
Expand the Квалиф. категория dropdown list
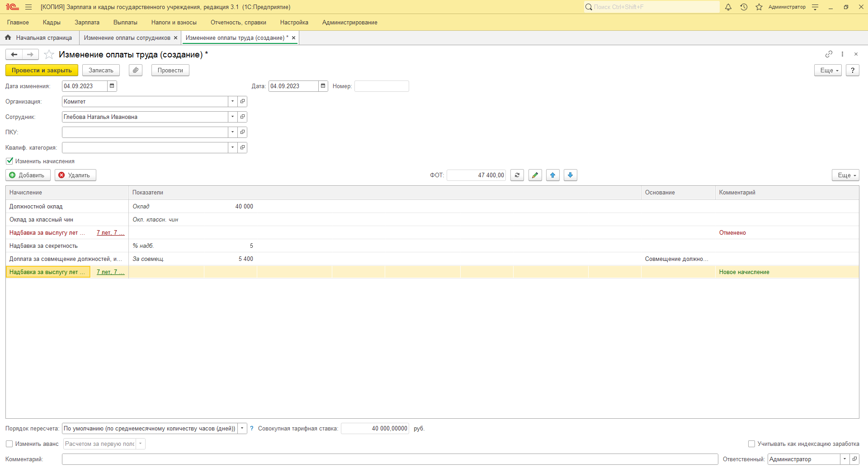[233, 148]
